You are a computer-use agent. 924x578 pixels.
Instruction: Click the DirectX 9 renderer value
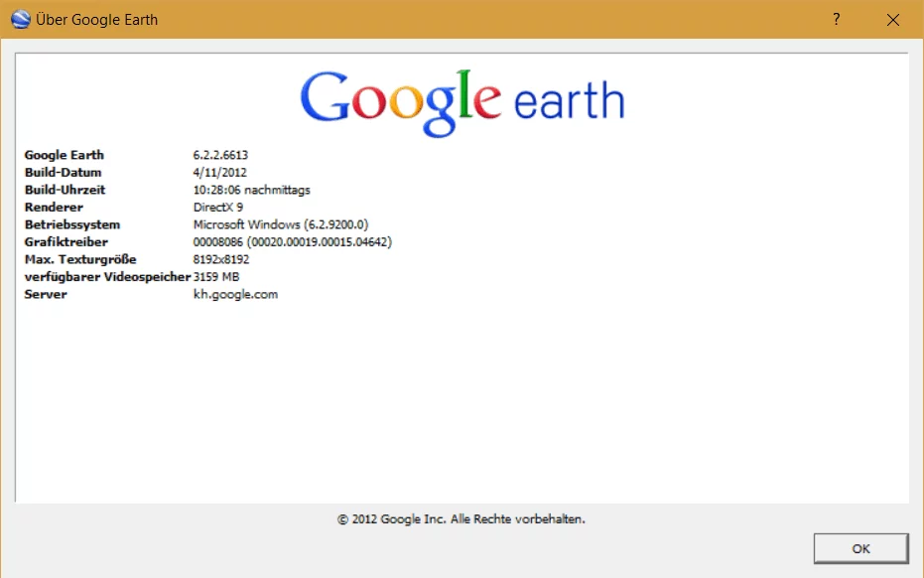pyautogui.click(x=218, y=207)
